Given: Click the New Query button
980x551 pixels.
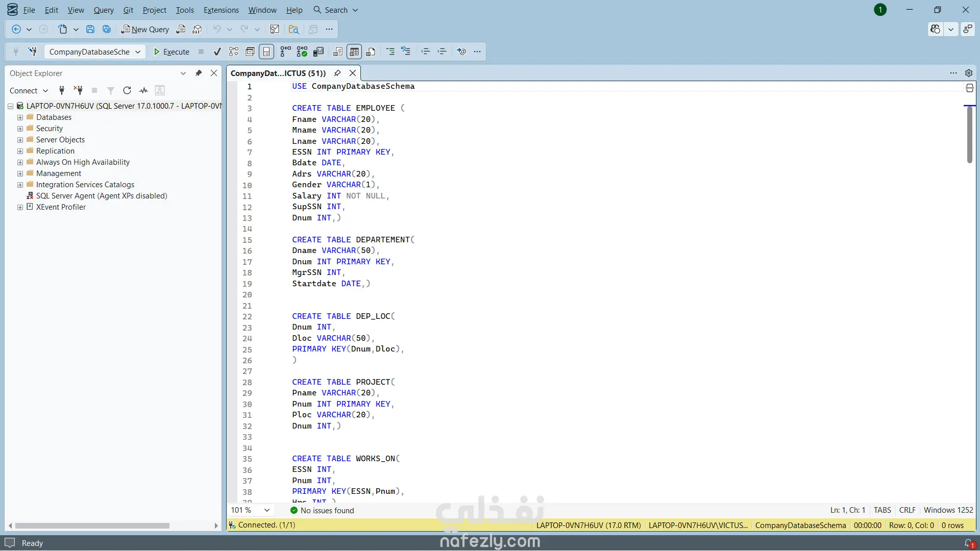Looking at the screenshot, I should [145, 30].
